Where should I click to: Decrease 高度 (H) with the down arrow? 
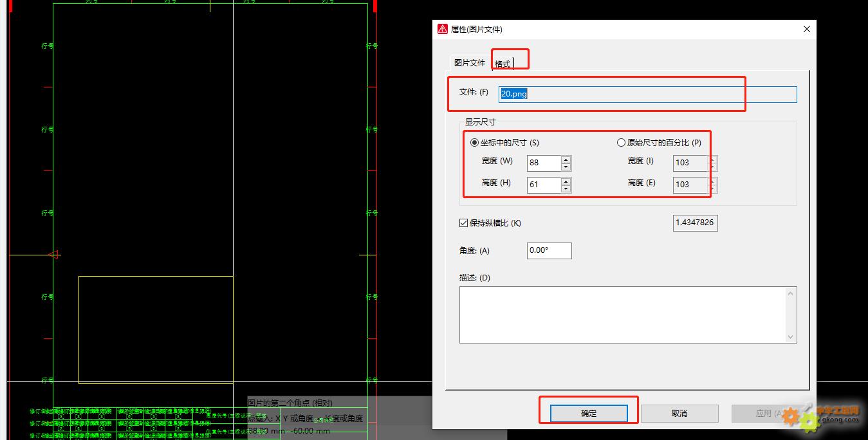pos(566,188)
